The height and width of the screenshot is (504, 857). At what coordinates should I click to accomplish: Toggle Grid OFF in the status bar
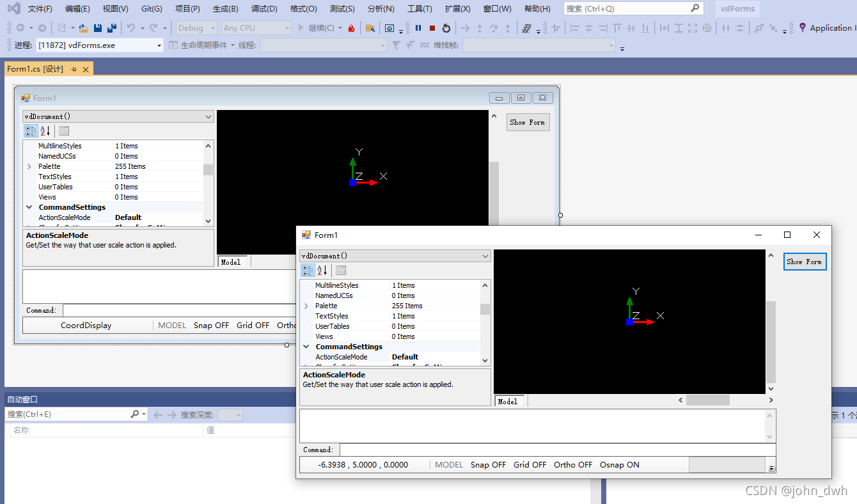point(530,465)
